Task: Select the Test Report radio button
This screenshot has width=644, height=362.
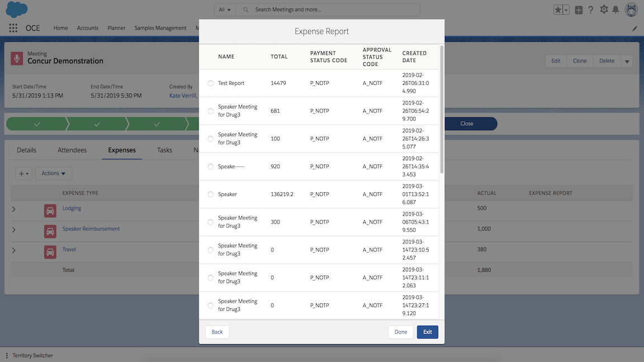Action: pyautogui.click(x=211, y=83)
